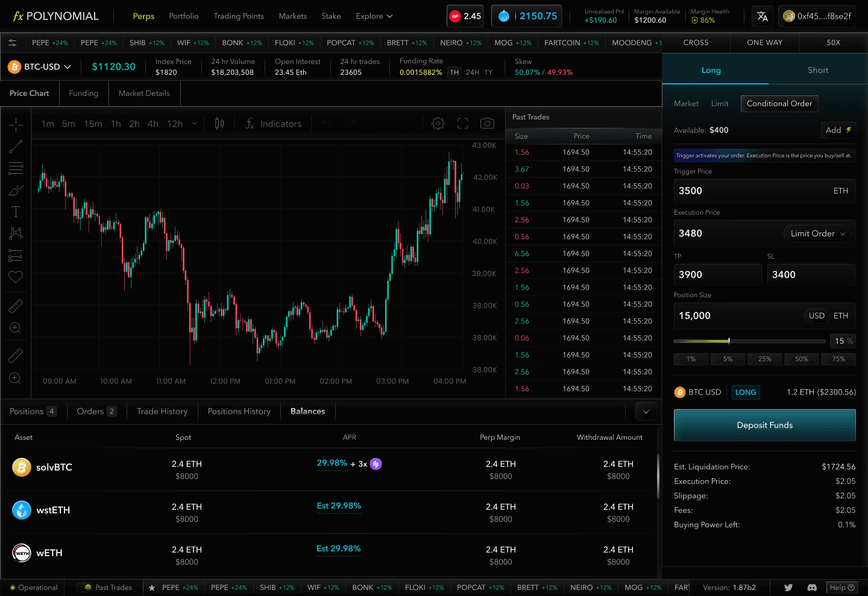Open the fx Indicators menu
The width and height of the screenshot is (868, 596).
tap(273, 124)
